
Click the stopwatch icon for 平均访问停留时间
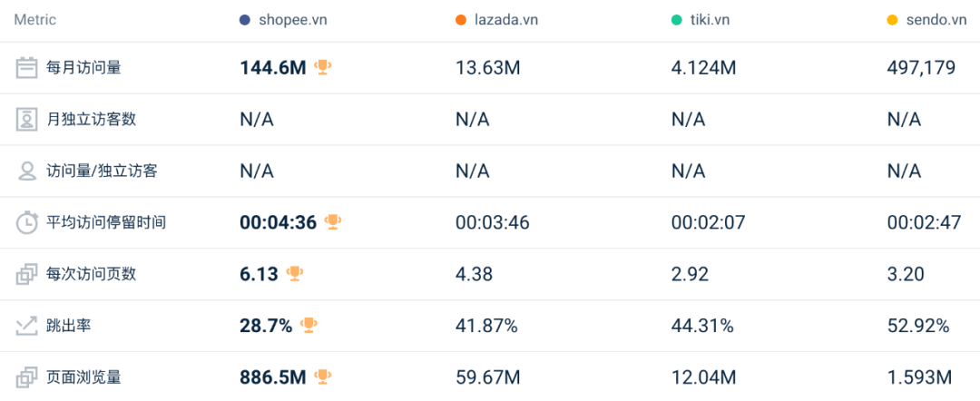[26, 222]
